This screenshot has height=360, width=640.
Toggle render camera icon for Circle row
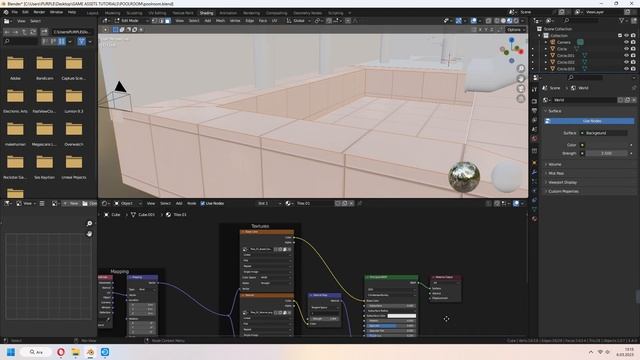[x=633, y=49]
